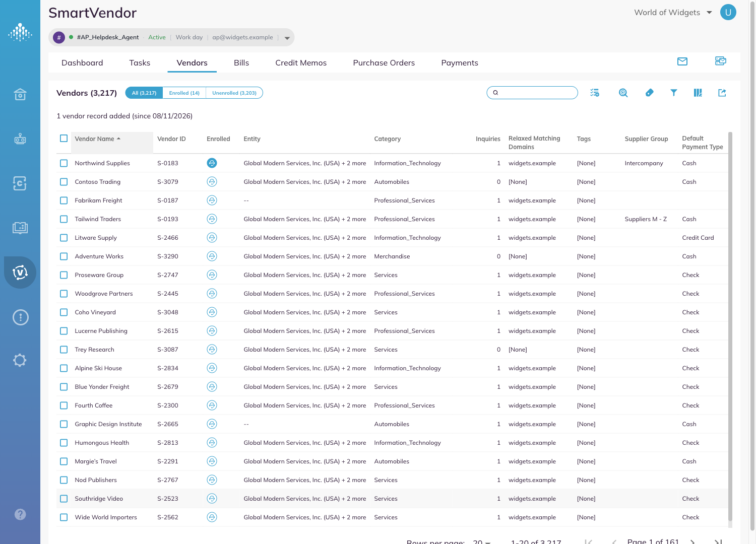Open the Alpine Ski House vendor link
This screenshot has width=756, height=544.
tap(98, 368)
